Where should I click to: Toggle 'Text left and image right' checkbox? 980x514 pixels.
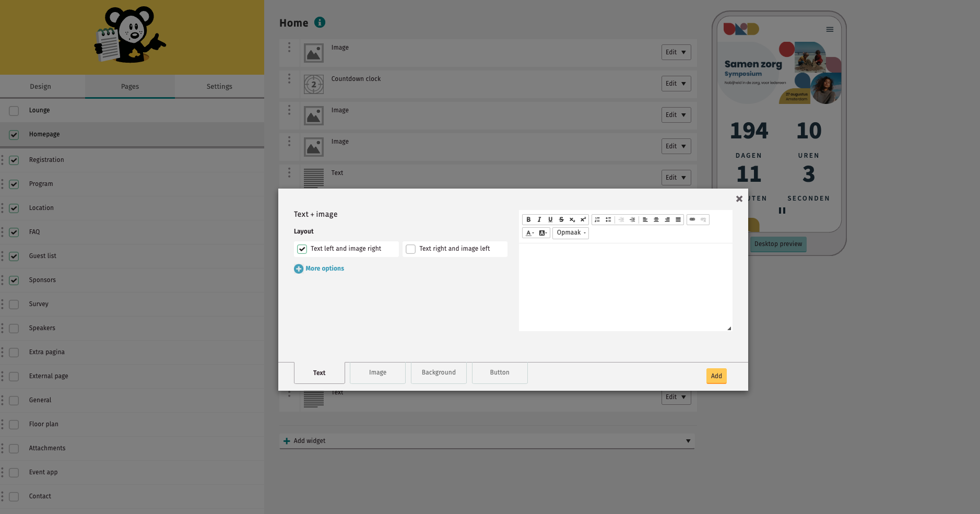coord(302,249)
